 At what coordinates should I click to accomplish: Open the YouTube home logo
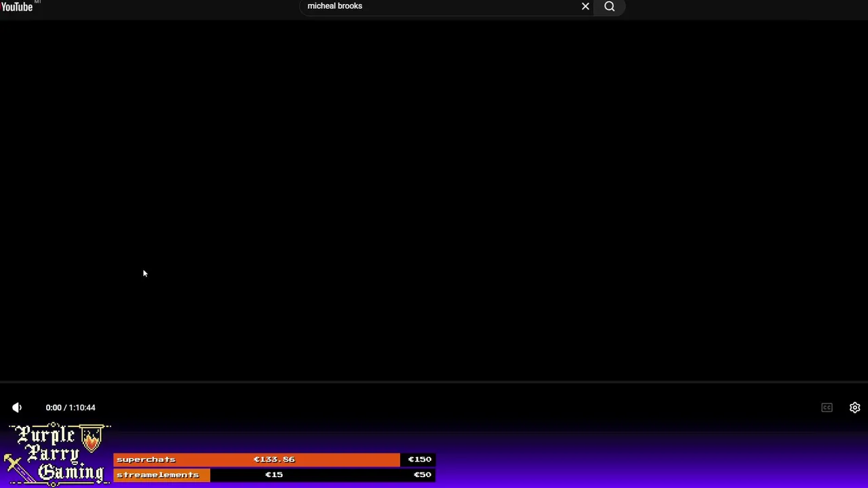click(x=17, y=7)
